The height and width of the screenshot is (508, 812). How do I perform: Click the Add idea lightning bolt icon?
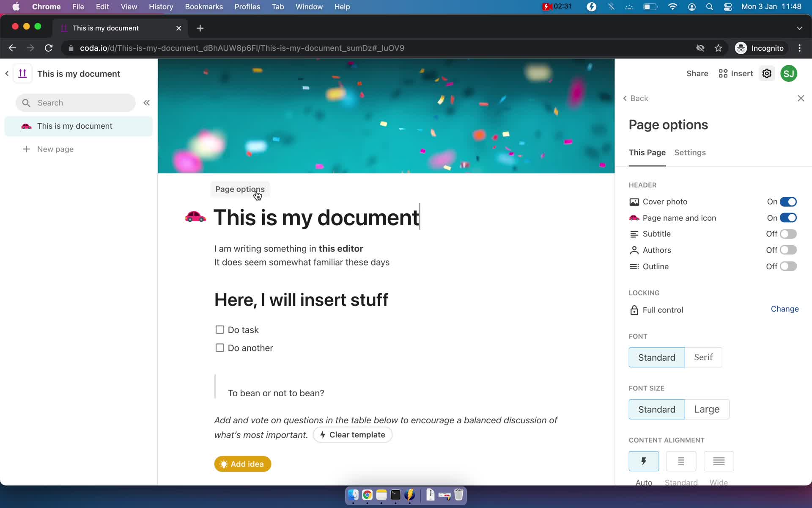(224, 464)
